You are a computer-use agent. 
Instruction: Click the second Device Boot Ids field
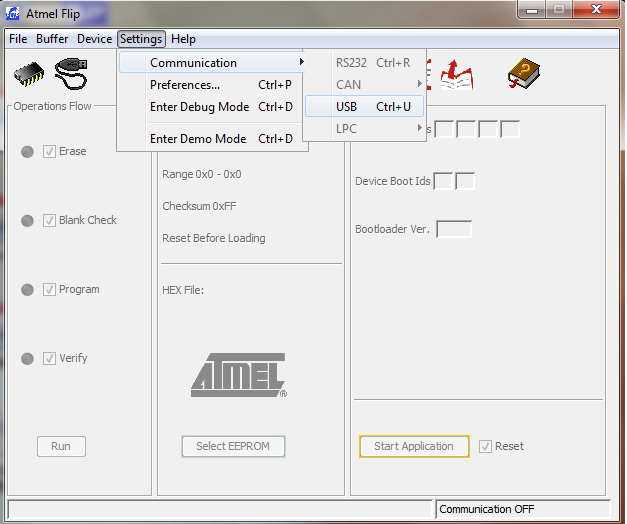coord(465,181)
